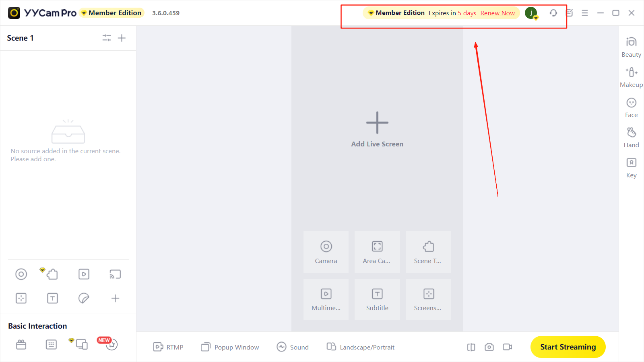Select Screenshot tile in preview
Viewport: 644px width, 362px height.
(x=428, y=299)
